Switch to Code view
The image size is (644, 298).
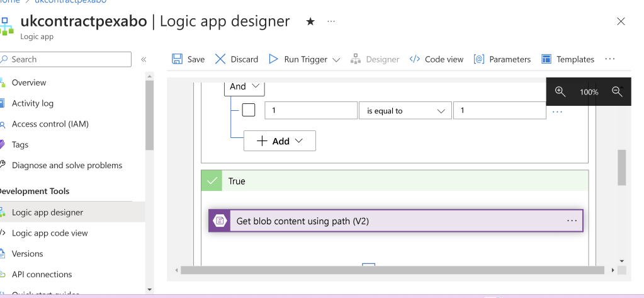point(444,59)
